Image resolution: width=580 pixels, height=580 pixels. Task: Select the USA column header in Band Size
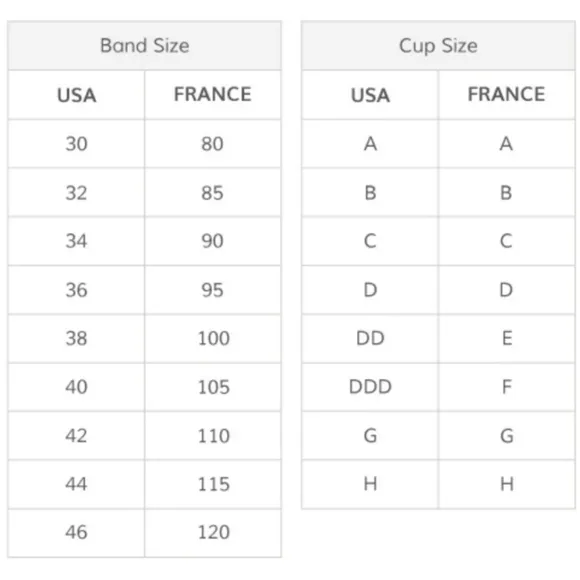pyautogui.click(x=76, y=95)
